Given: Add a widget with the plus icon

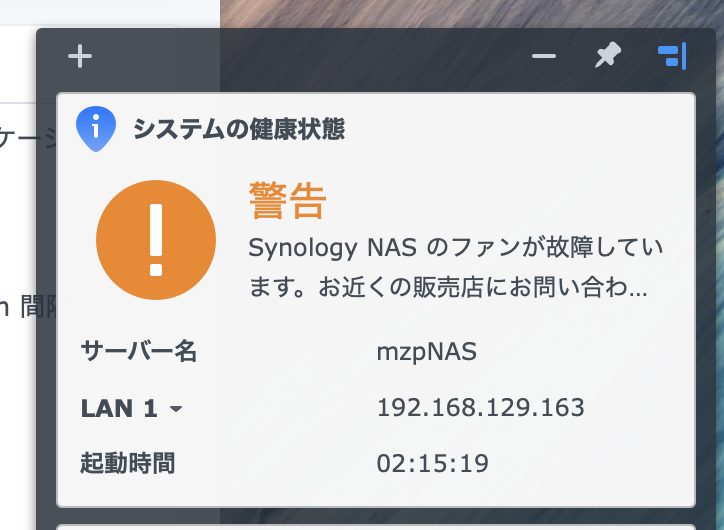Looking at the screenshot, I should [80, 56].
